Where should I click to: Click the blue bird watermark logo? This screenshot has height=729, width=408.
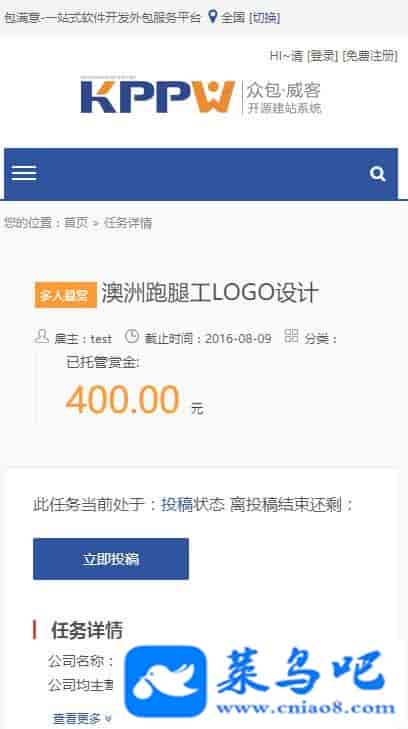(x=165, y=681)
